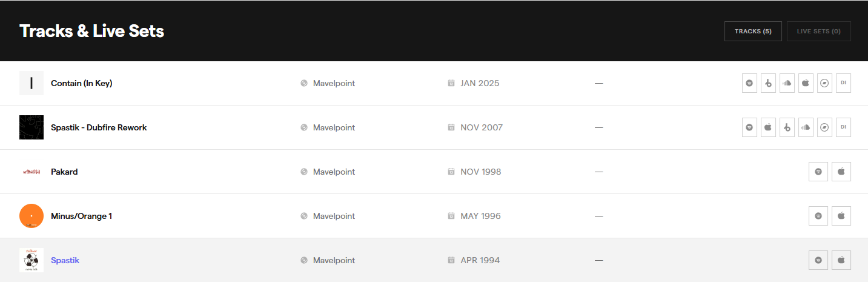Viewport: 868px width, 282px height.
Task: Click the Pakard track title
Action: click(x=64, y=172)
